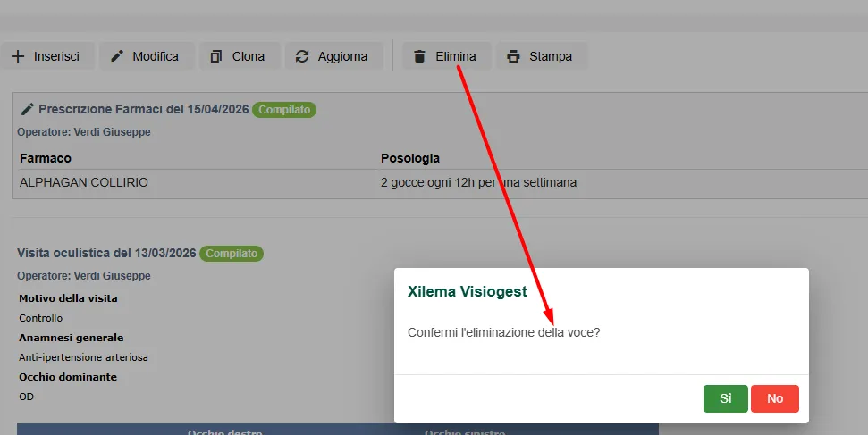Click the Motivo della visita label
Screen dimensions: 868x435
point(68,298)
